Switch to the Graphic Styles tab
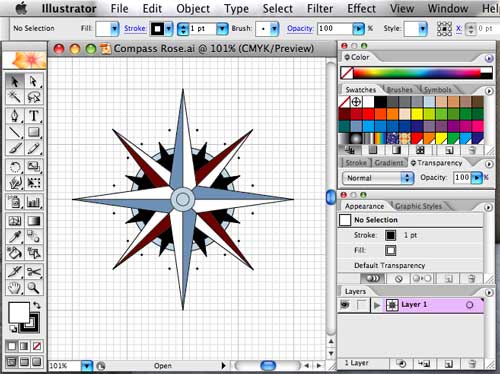Image resolution: width=500 pixels, height=374 pixels. click(x=419, y=206)
